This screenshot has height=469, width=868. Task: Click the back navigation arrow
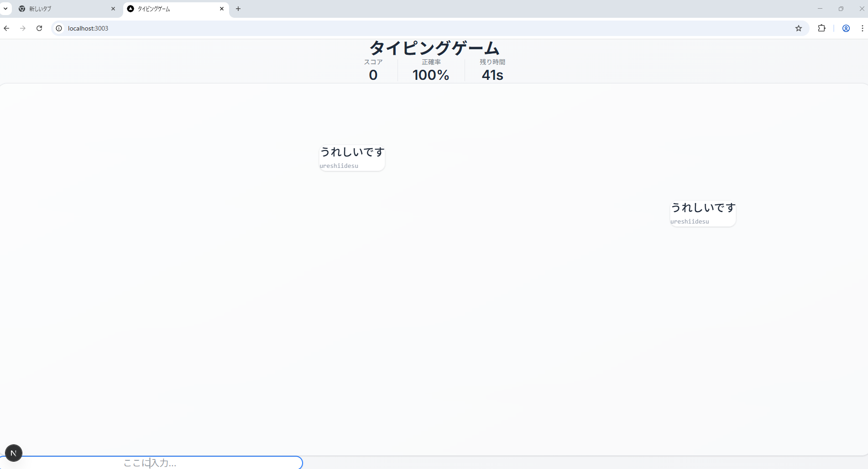pos(6,28)
